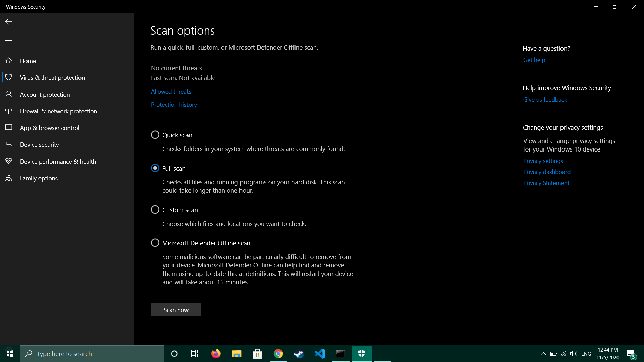
Task: Click the Device performance heart icon
Action: click(9, 161)
